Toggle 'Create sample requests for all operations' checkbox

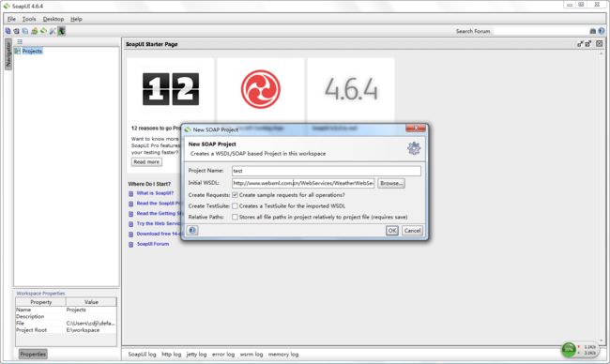(235, 195)
